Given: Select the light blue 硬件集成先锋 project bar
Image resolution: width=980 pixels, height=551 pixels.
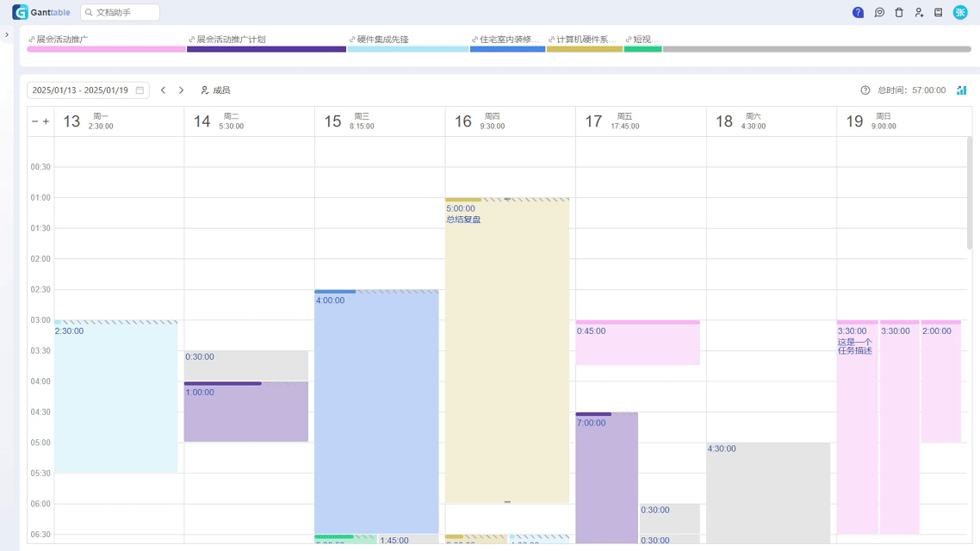Looking at the screenshot, I should tap(407, 49).
